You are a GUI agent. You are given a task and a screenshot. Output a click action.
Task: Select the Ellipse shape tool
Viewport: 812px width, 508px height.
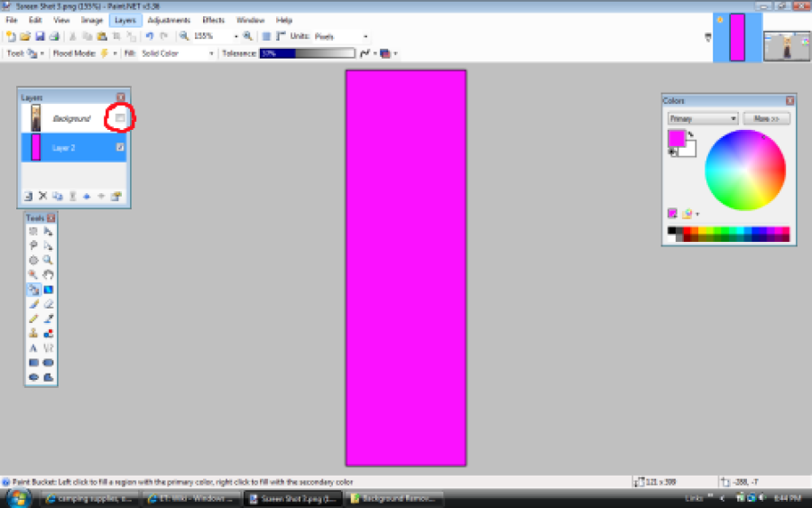(x=33, y=377)
